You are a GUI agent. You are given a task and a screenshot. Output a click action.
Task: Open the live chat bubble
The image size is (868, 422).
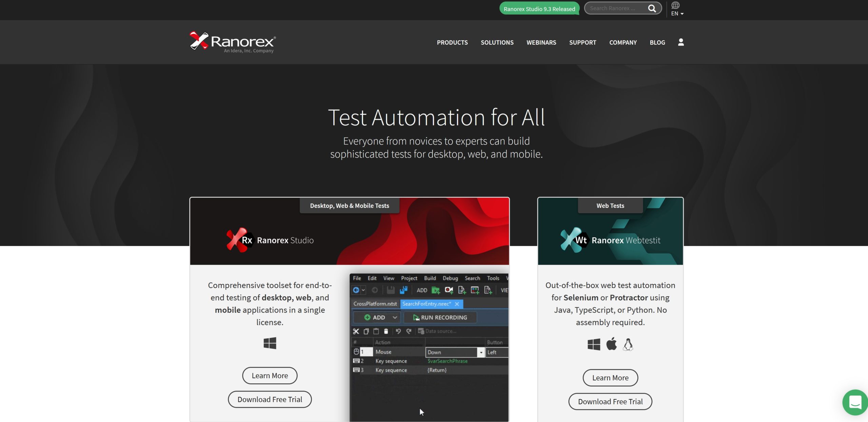click(x=855, y=402)
